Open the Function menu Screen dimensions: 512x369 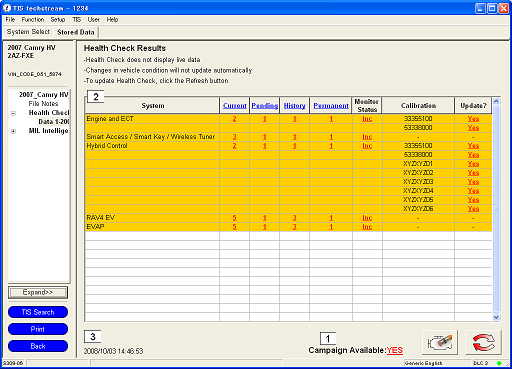tap(33, 20)
